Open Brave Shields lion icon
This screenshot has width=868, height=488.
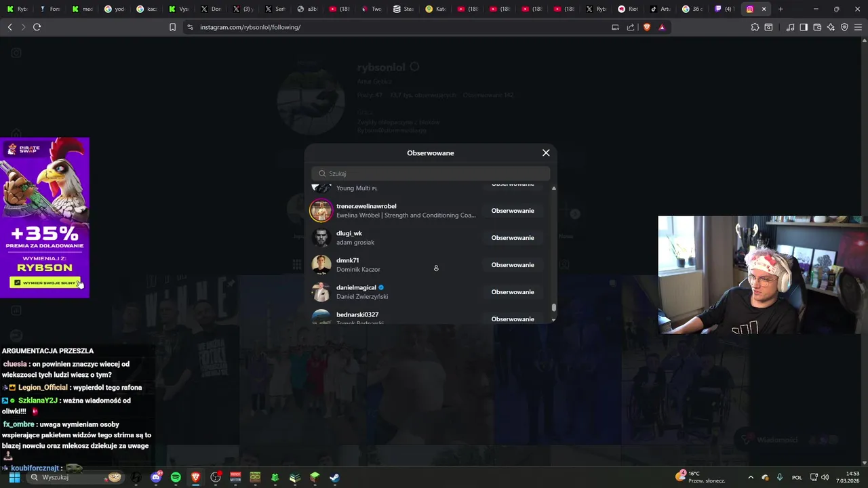[646, 27]
